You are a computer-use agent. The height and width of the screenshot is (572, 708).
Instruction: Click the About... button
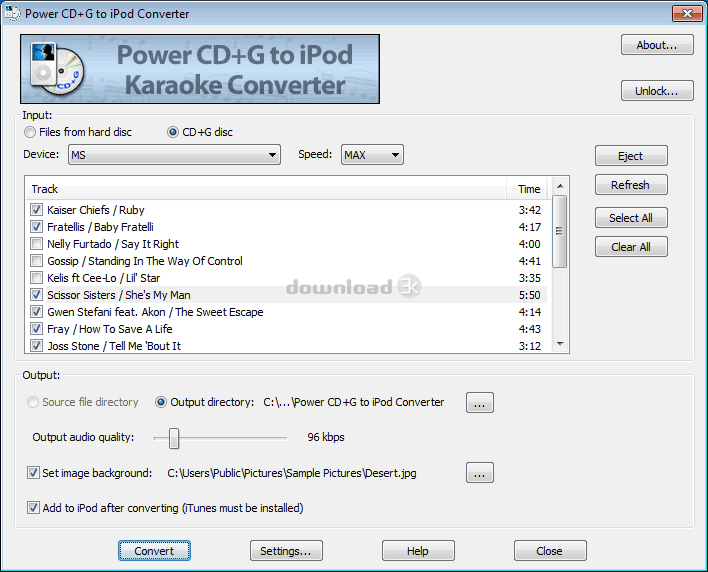coord(657,45)
